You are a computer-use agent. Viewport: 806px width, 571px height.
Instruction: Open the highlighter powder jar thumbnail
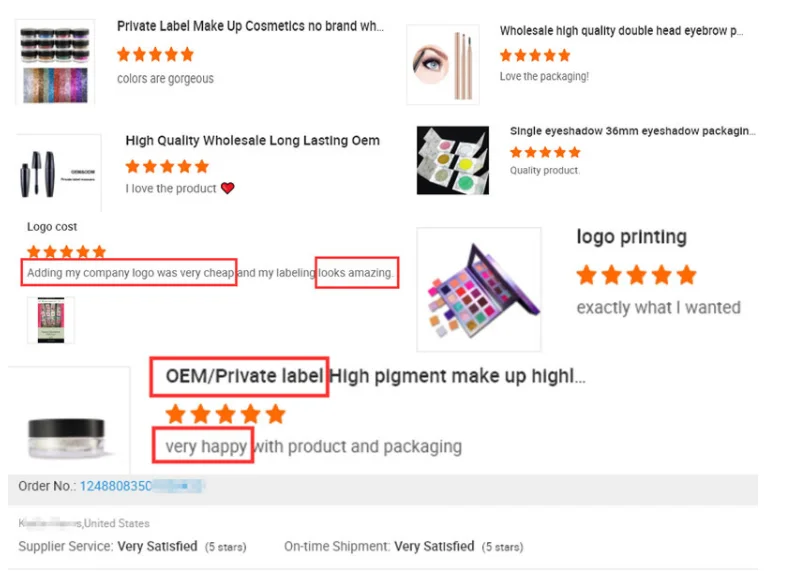point(69,420)
